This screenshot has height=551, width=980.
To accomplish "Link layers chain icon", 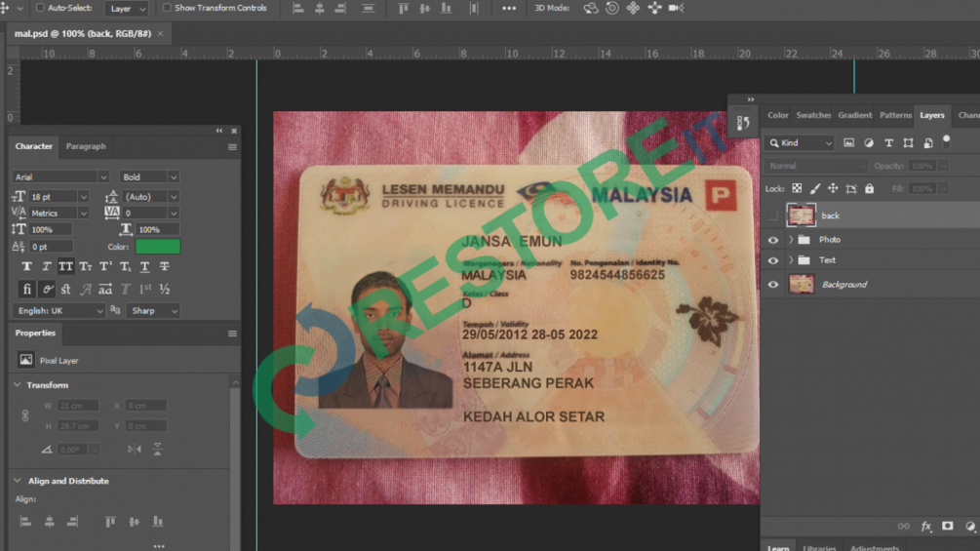I will (x=904, y=526).
